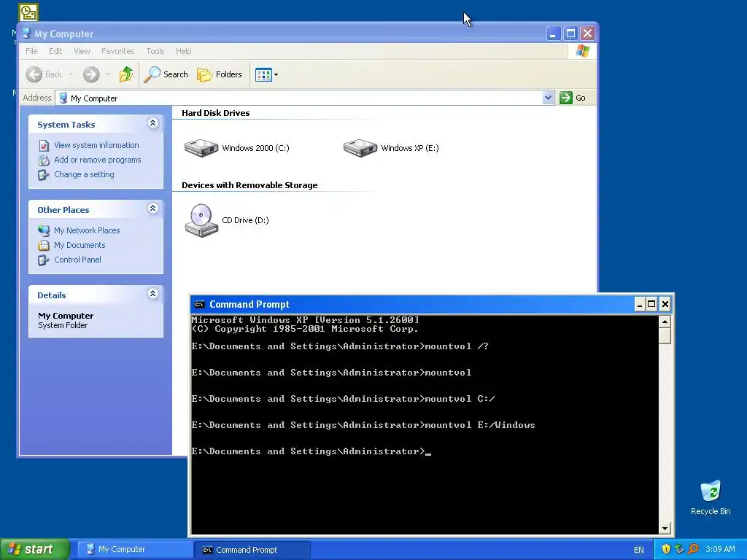
Task: Click the Forward toolbar arrow icon
Action: point(91,74)
